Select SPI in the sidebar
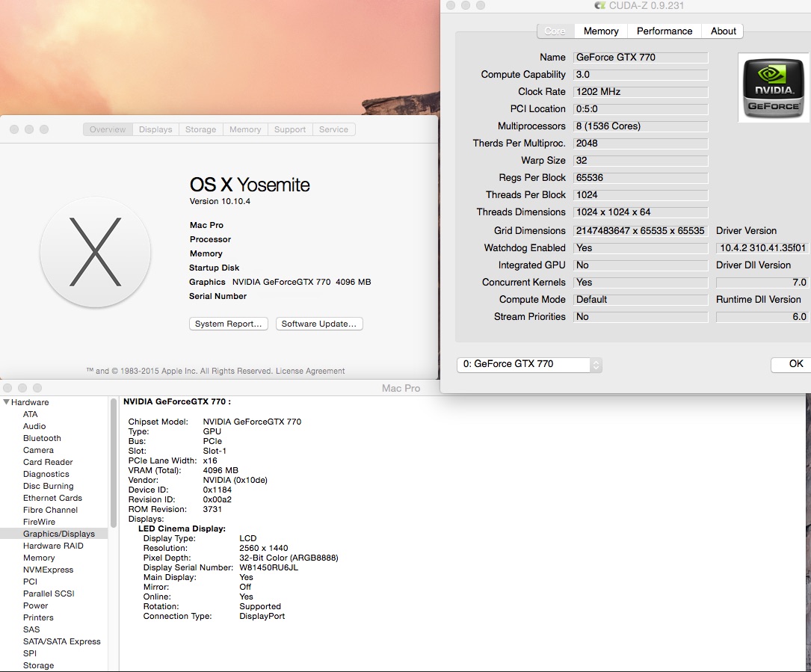Screen dimensions: 811x672 [29, 653]
